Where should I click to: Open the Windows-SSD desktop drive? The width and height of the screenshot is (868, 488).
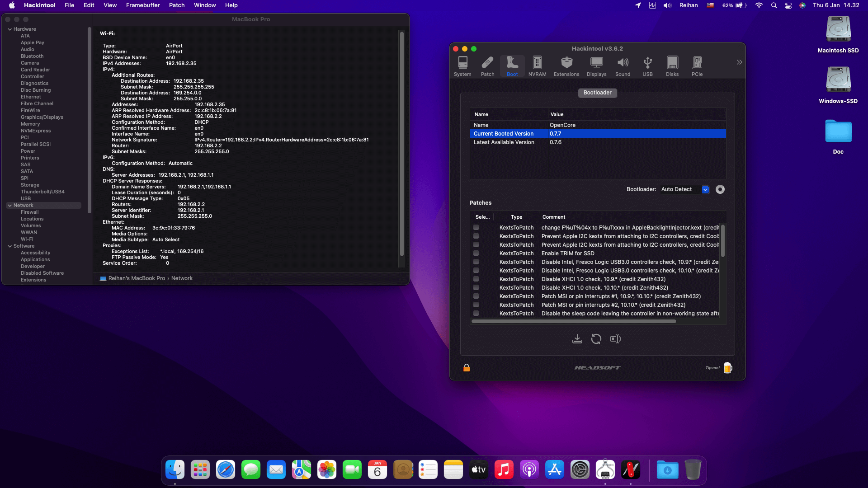[x=838, y=85]
